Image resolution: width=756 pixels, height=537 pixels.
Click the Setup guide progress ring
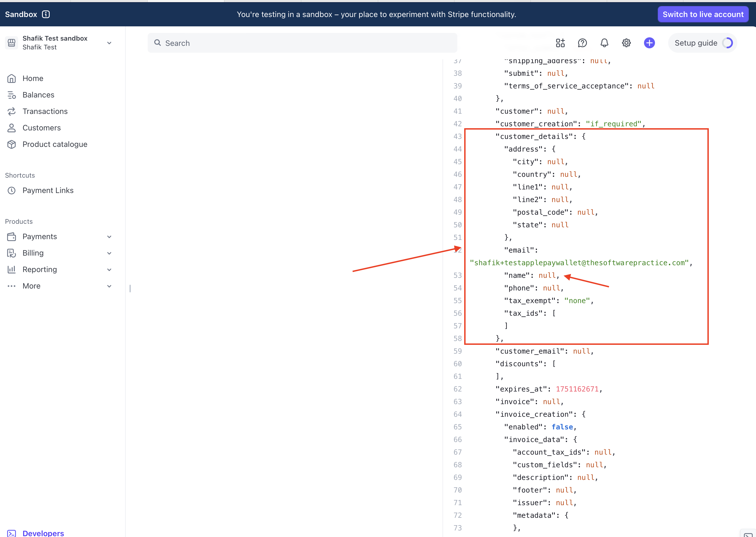727,43
